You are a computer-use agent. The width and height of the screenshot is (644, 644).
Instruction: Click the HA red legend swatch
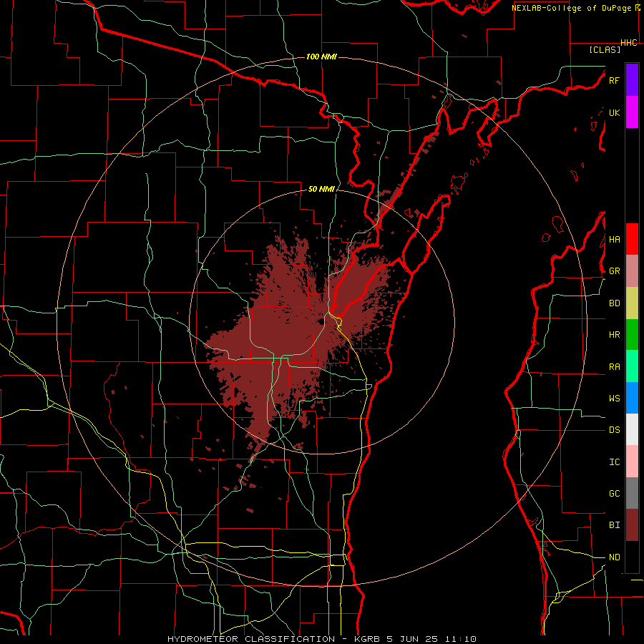click(632, 239)
